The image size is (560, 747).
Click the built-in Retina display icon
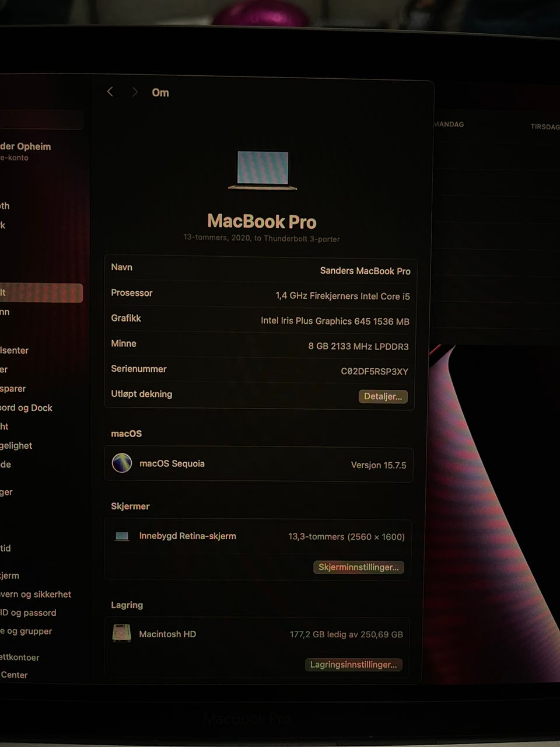pyautogui.click(x=122, y=536)
